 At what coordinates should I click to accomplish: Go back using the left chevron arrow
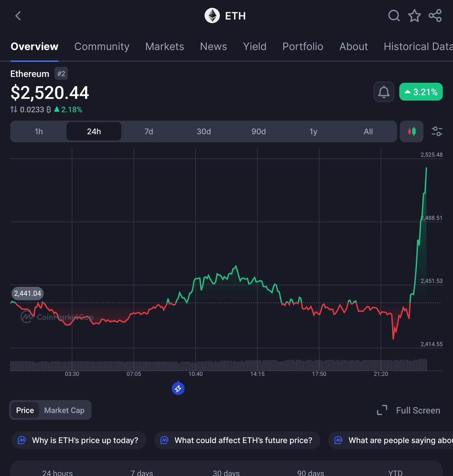coord(18,16)
